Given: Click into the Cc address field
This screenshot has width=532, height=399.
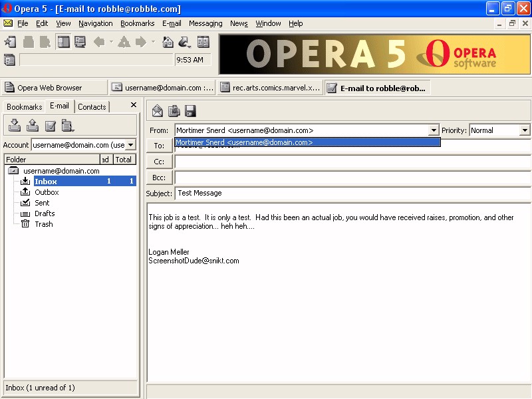Looking at the screenshot, I should [353, 162].
